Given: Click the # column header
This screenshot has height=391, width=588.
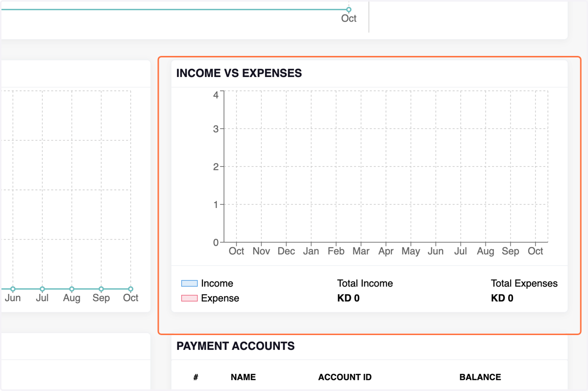Looking at the screenshot, I should pos(196,377).
